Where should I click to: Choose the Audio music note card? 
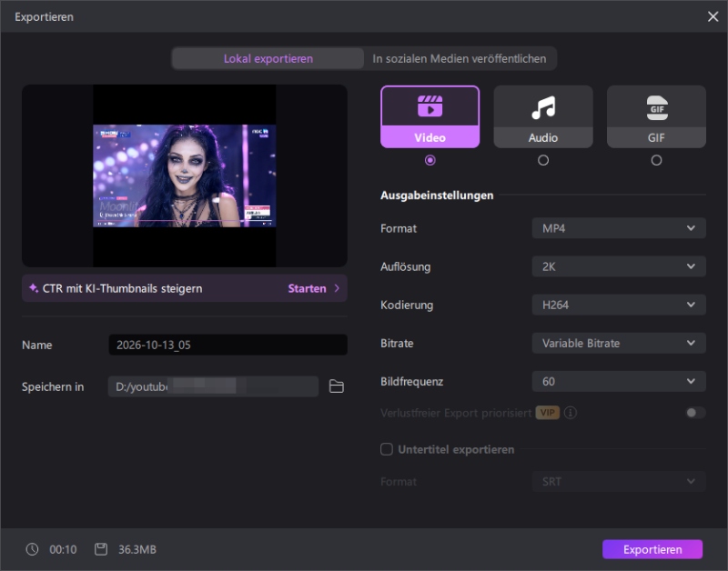click(x=543, y=117)
